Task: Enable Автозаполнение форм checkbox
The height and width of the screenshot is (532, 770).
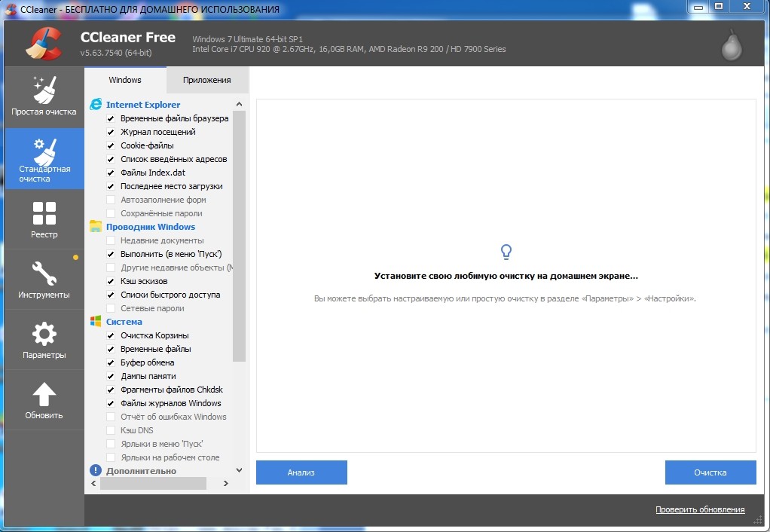Action: (111, 200)
